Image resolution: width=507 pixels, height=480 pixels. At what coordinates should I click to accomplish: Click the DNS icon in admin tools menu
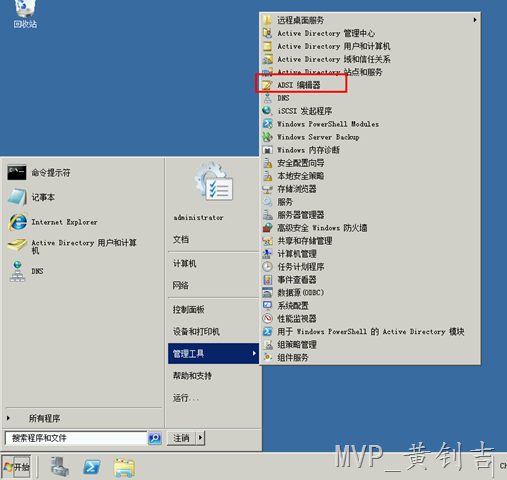267,98
